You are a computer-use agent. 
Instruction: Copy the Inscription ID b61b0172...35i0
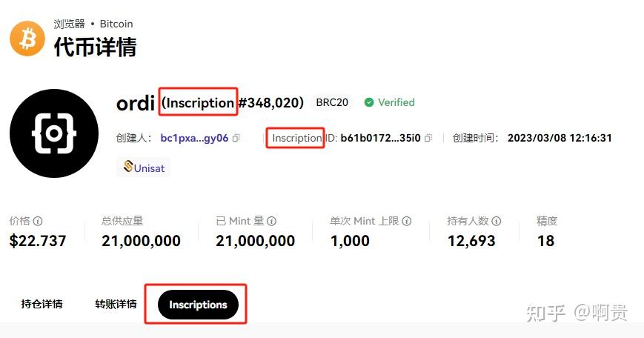[428, 138]
